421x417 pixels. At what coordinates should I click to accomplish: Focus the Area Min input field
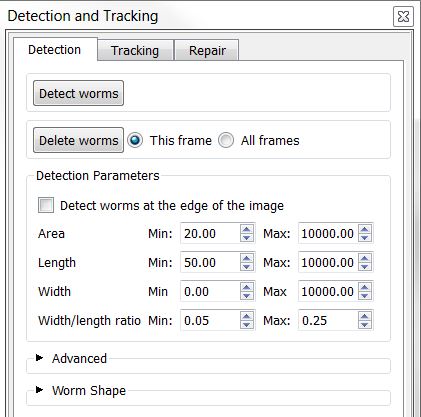pos(210,233)
